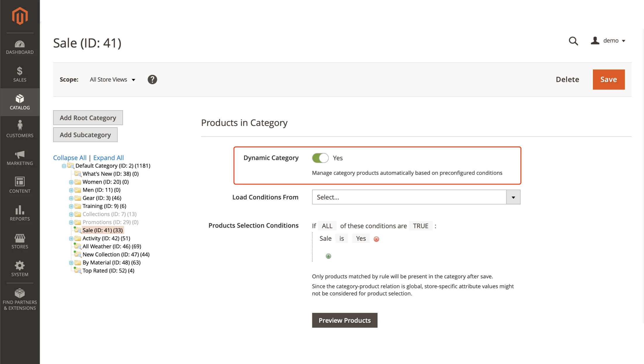
Task: Open the System menu in sidebar
Action: point(20,269)
